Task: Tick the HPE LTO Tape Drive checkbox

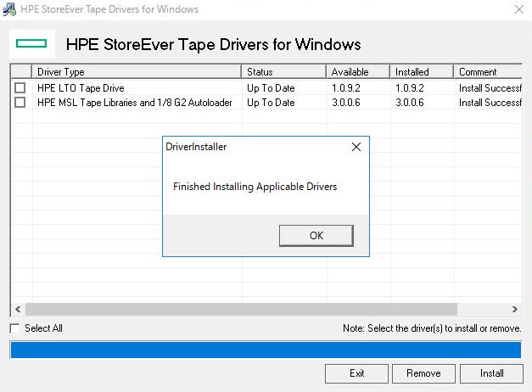Action: (20, 88)
